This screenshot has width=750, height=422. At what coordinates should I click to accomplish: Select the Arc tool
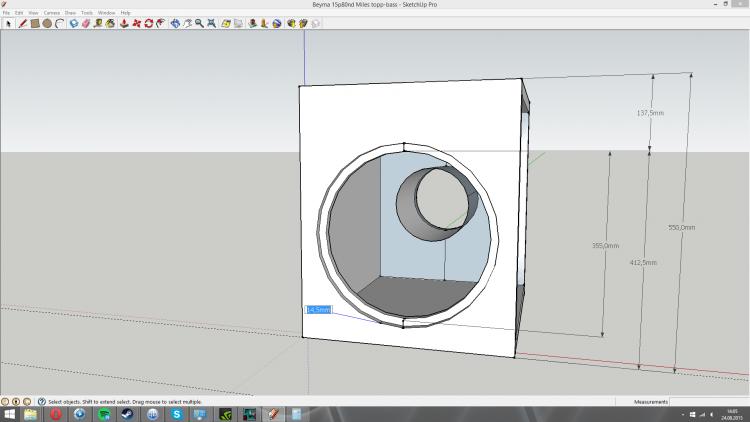coord(59,23)
